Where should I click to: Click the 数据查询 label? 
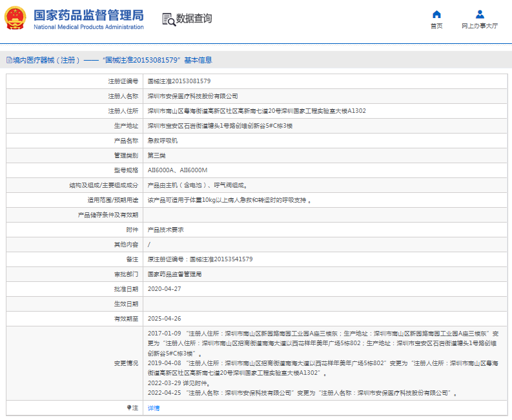click(194, 19)
